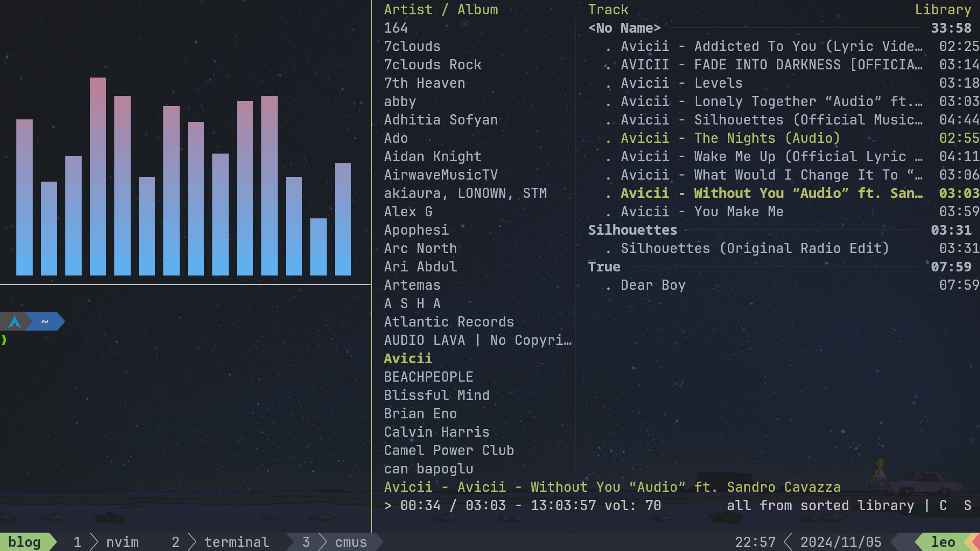Click the 'all from sorted library' play mode
This screenshot has height=551, width=980.
[x=820, y=506]
